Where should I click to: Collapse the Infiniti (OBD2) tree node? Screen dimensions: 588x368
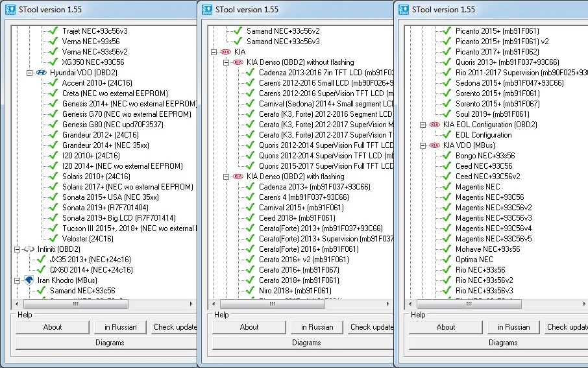tap(18, 249)
